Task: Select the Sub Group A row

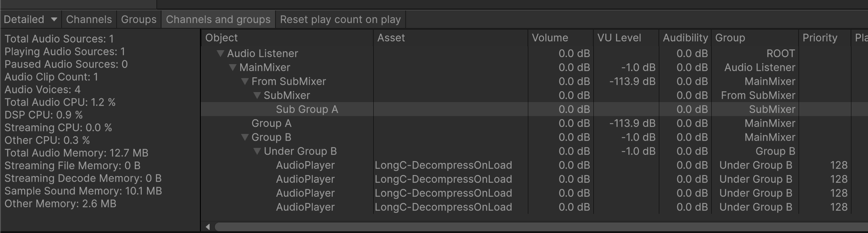Action: pos(307,110)
